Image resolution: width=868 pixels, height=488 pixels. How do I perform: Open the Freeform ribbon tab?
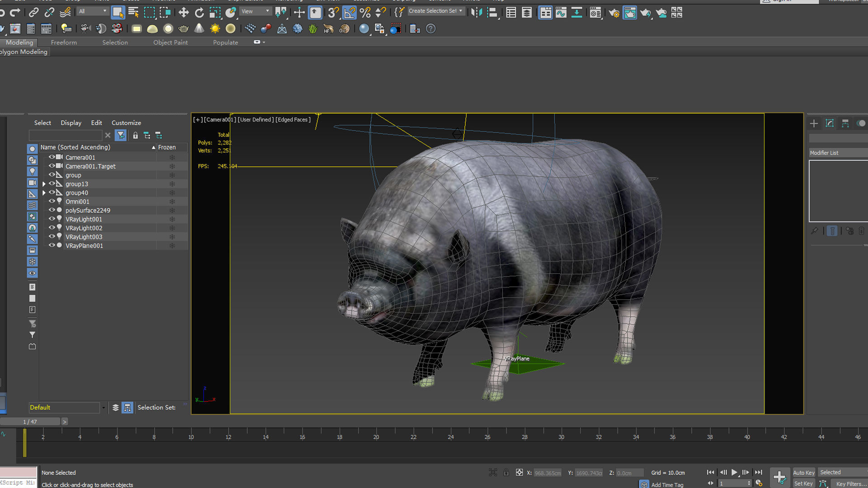click(64, 42)
